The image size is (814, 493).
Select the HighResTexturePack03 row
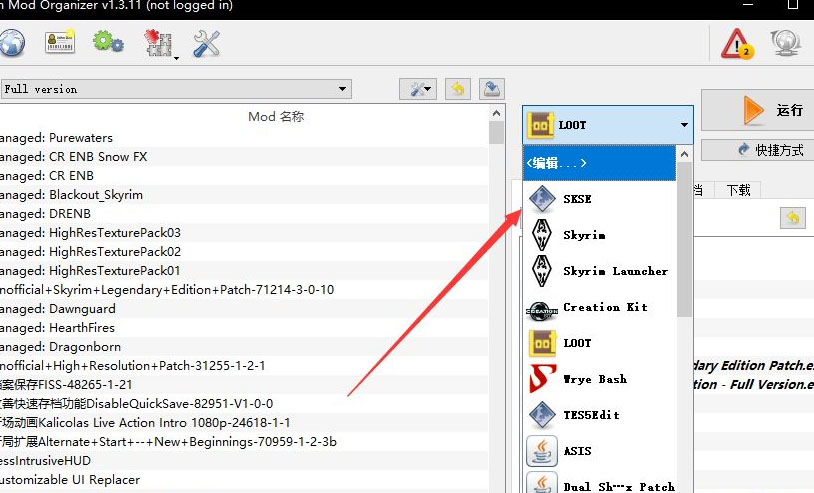[244, 232]
